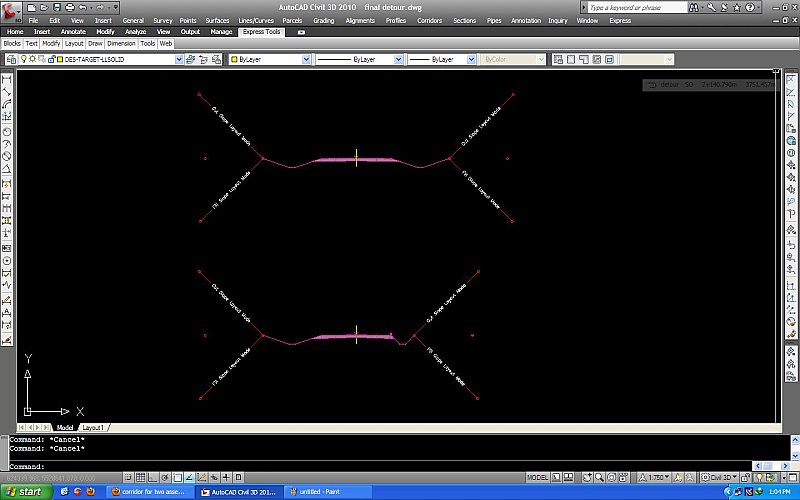
Task: Open the AutoCAD application menu button
Action: pos(10,11)
